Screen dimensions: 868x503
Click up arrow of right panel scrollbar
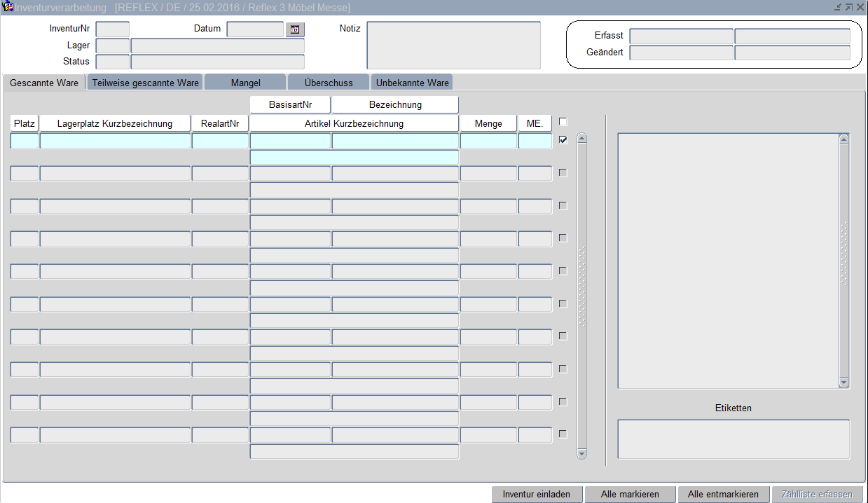tap(843, 139)
